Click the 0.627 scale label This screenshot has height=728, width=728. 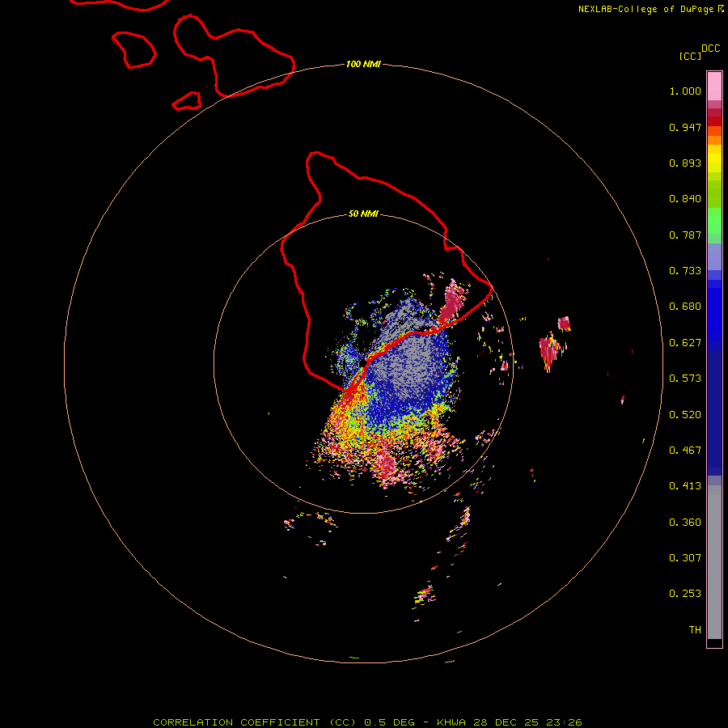(x=685, y=343)
